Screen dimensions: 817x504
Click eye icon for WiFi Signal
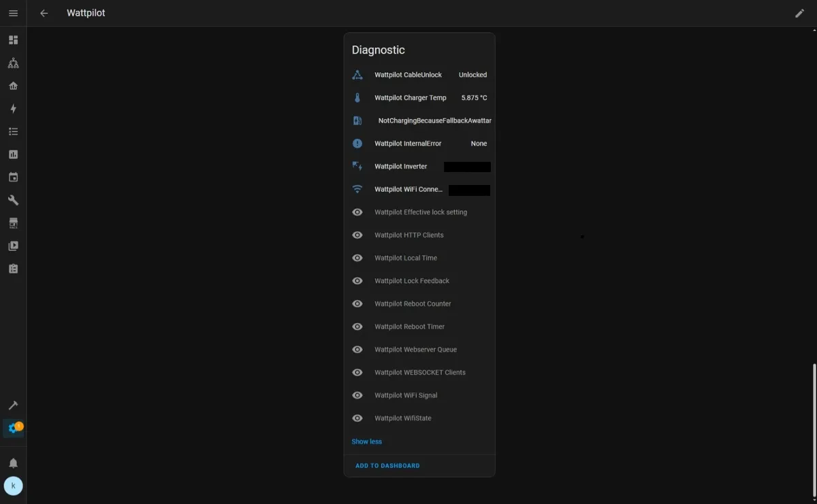tap(357, 395)
